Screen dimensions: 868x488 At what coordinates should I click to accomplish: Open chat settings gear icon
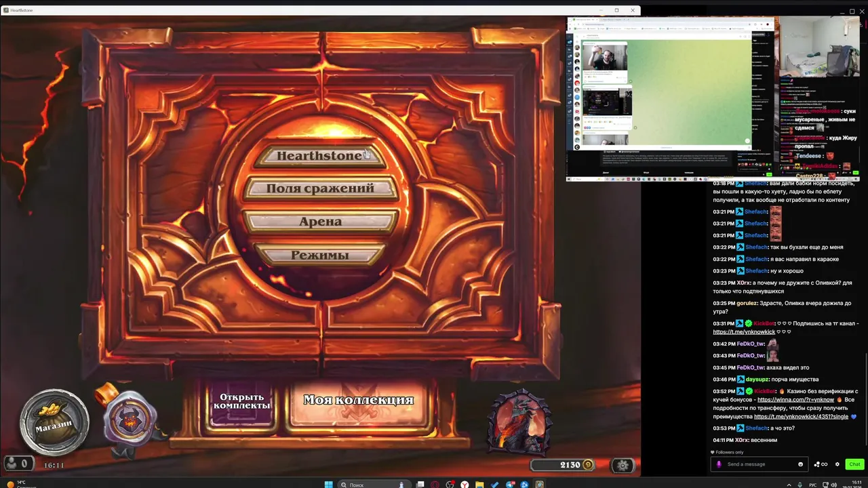(x=837, y=464)
